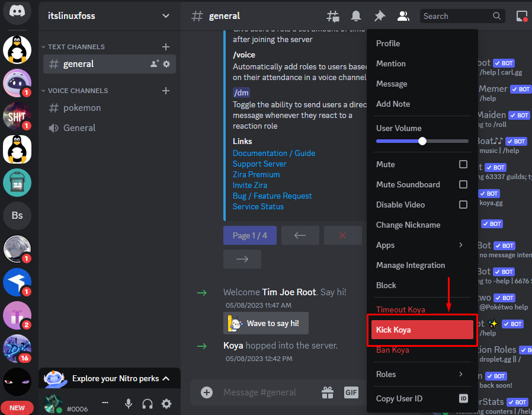Create channel plus next to Voice Channels
The height and width of the screenshot is (415, 532).
pyautogui.click(x=165, y=91)
